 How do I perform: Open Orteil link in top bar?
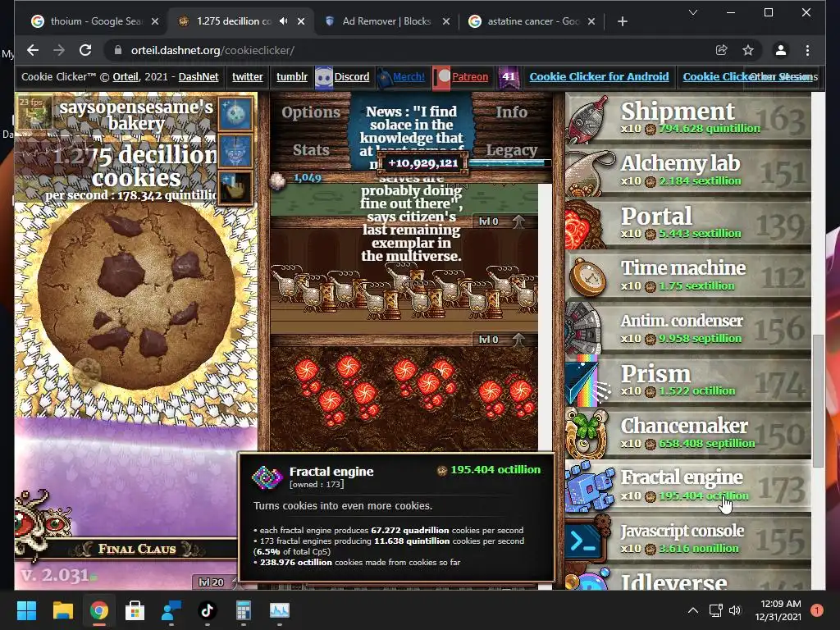click(126, 76)
